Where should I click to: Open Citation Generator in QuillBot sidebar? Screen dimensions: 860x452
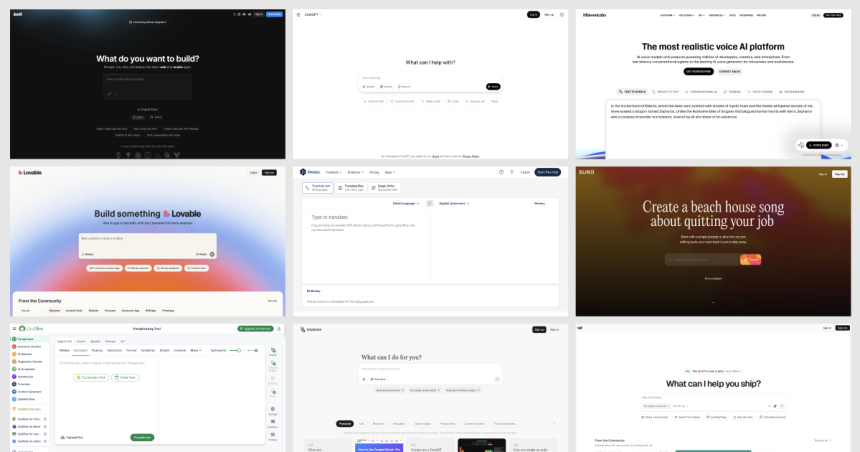(x=27, y=392)
